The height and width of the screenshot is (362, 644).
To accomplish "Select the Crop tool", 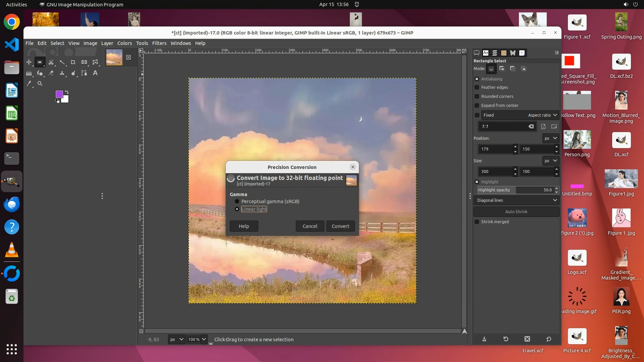I will point(73,62).
